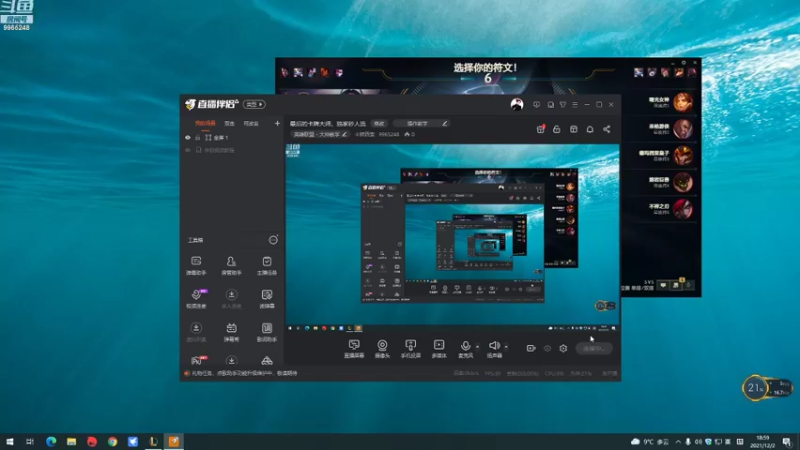
Task: Toggle preview eye icon beside the settings gear
Action: 547,348
